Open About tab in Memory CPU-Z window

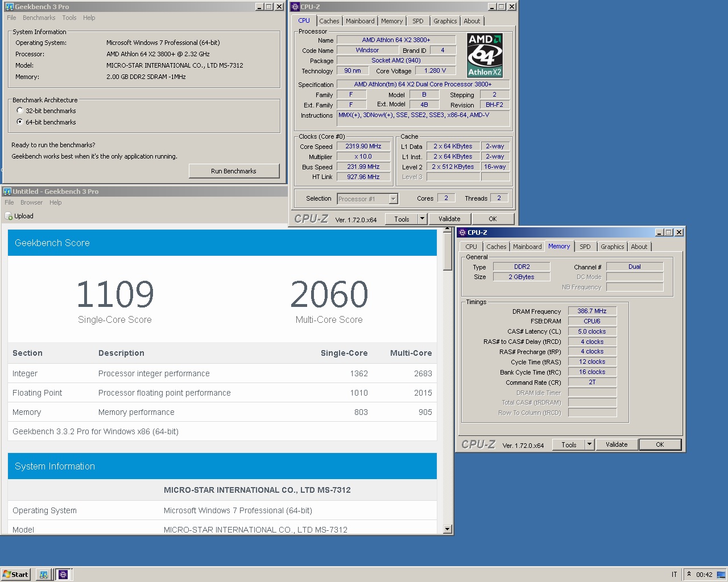click(x=639, y=247)
